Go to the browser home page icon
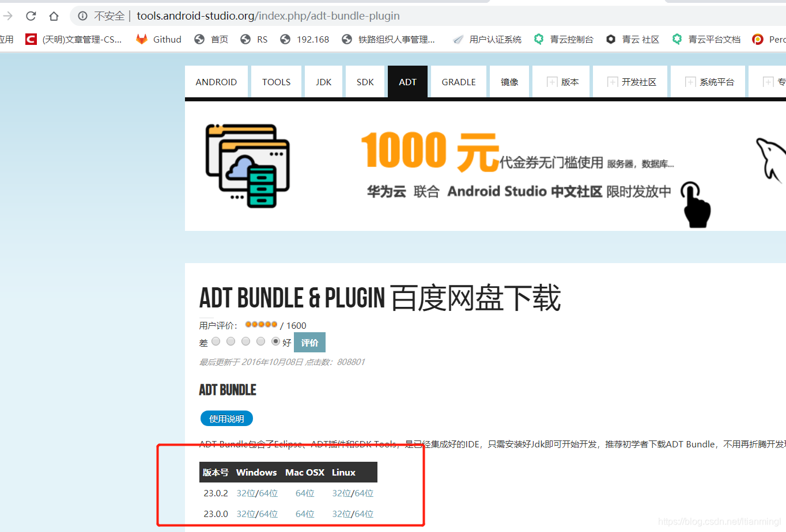 [54, 16]
